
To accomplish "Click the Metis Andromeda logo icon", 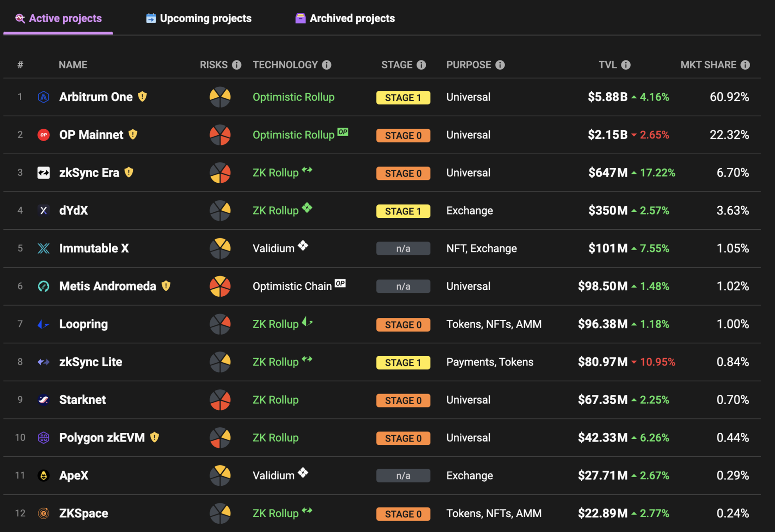I will [x=44, y=286].
